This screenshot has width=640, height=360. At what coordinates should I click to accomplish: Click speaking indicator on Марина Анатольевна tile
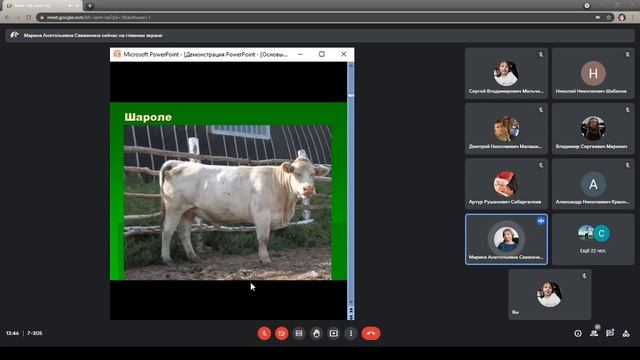tap(541, 221)
